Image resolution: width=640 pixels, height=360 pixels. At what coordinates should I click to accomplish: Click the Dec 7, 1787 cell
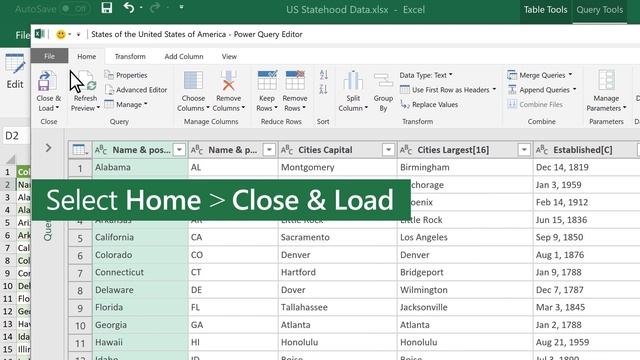click(x=586, y=290)
